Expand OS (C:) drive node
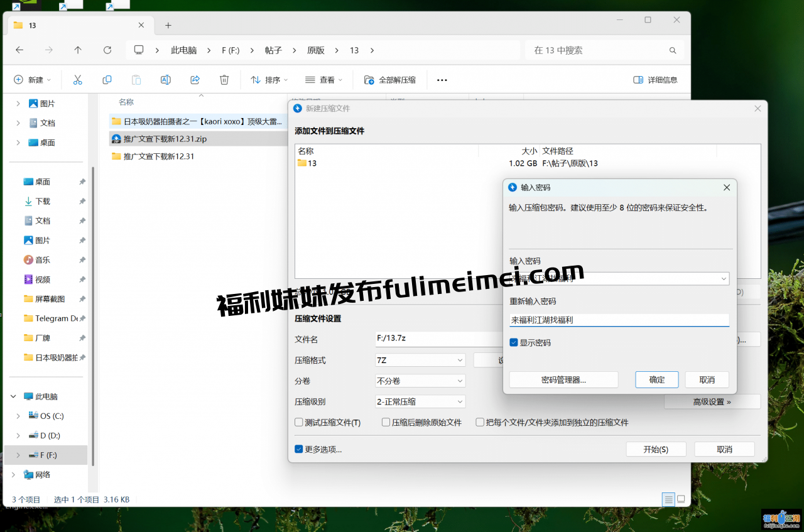Image resolution: width=804 pixels, height=532 pixels. [x=18, y=416]
